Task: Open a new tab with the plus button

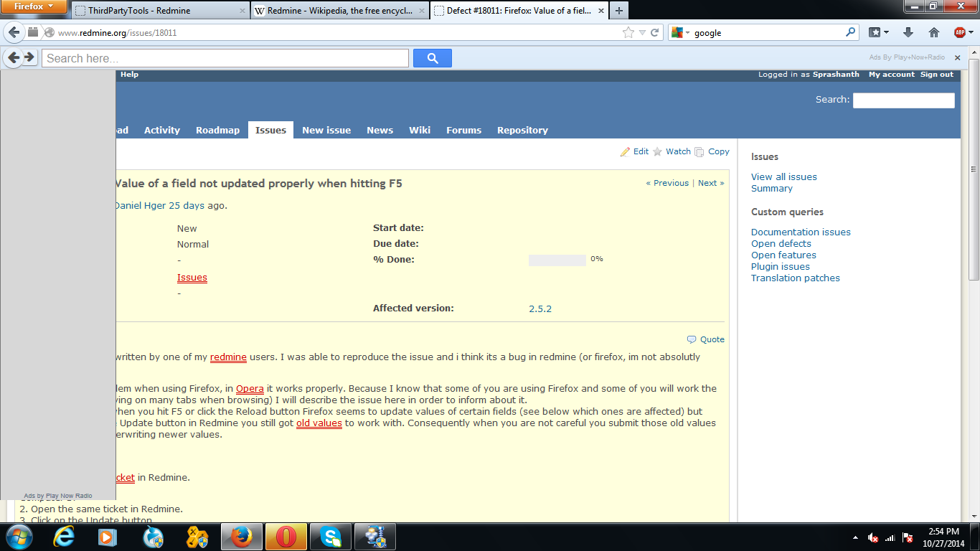Action: [619, 11]
